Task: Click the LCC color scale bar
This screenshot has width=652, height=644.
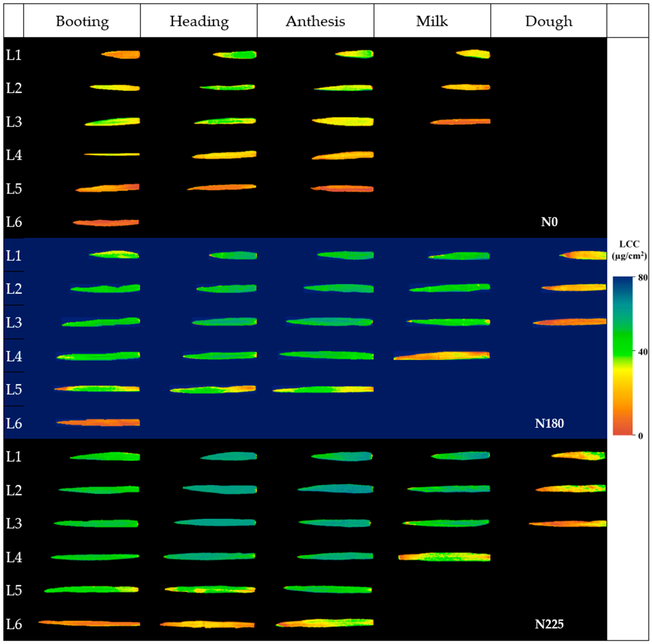Action: pyautogui.click(x=622, y=356)
